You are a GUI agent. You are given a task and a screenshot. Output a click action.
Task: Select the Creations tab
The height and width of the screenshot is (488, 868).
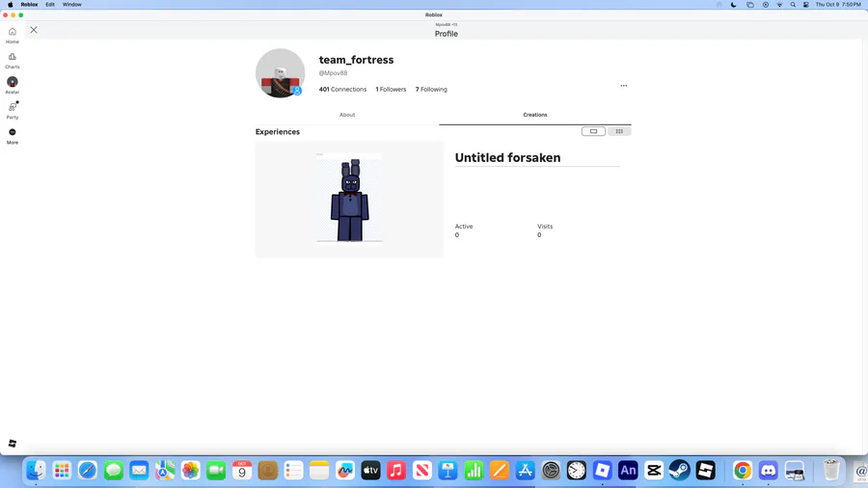click(534, 115)
